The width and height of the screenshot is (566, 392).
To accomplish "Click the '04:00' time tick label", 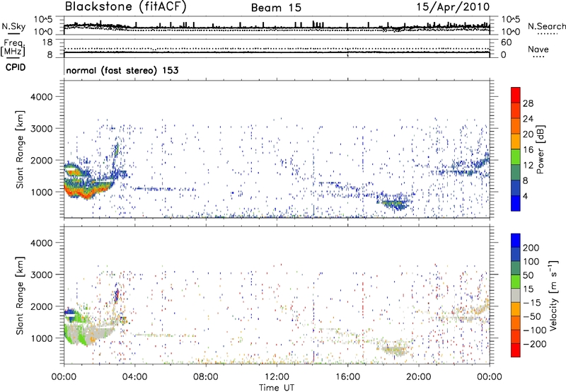I will [134, 377].
